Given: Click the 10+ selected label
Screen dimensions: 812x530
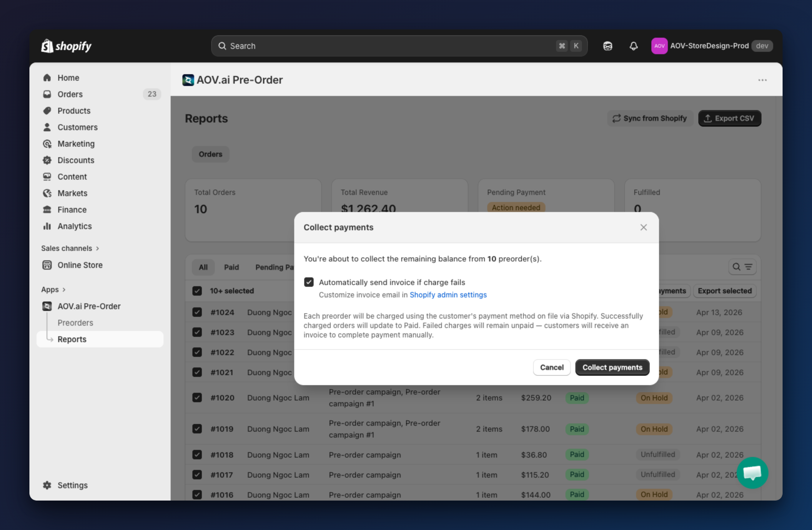Looking at the screenshot, I should 232,291.
